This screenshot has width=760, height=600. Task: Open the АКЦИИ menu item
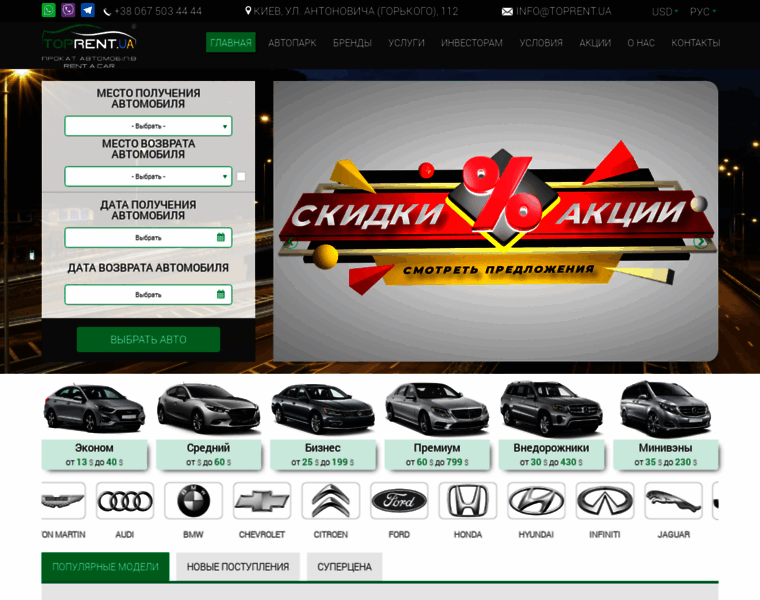595,43
